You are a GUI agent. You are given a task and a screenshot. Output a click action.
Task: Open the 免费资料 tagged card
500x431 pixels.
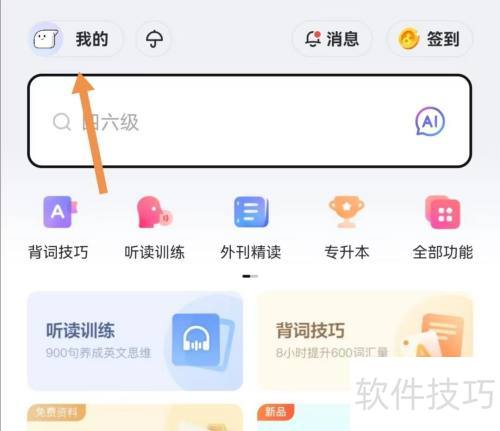tap(135, 417)
